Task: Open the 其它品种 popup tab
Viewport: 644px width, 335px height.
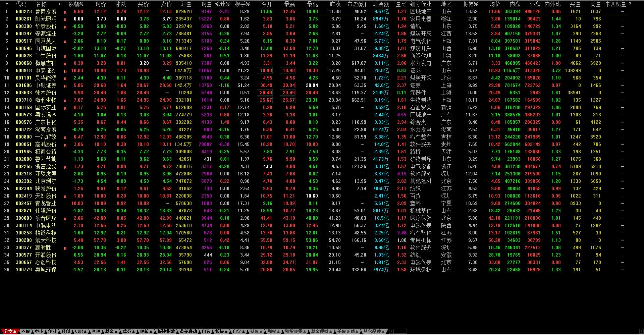Action: [374, 331]
